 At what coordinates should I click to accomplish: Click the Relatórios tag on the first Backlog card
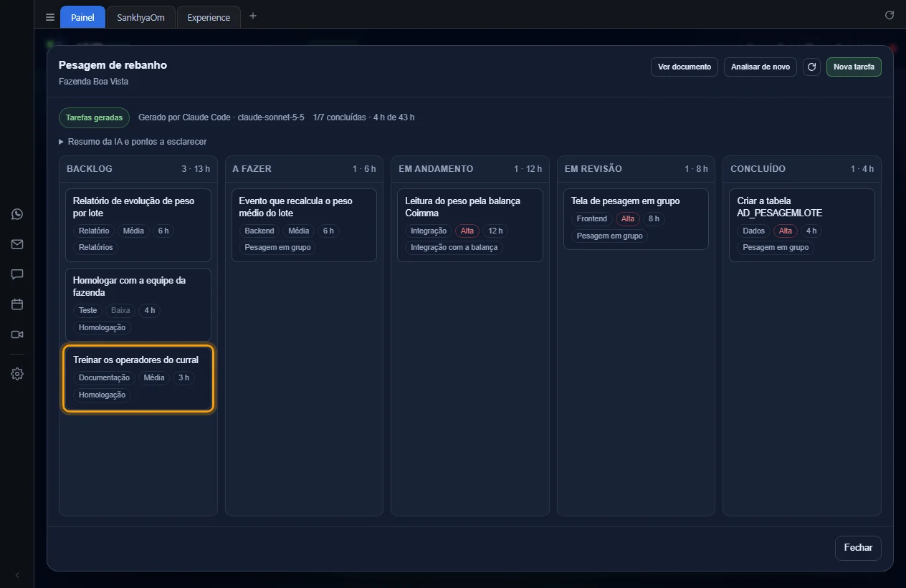(96, 248)
